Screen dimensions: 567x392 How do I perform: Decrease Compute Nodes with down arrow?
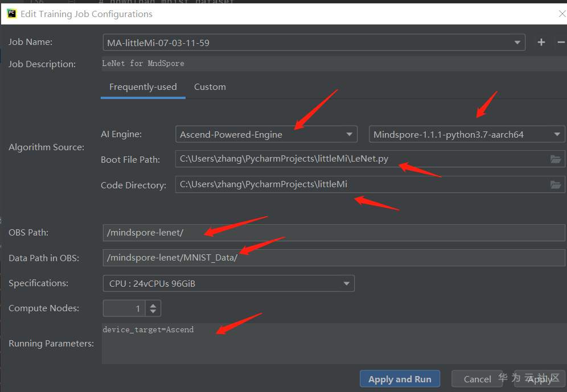pyautogui.click(x=153, y=311)
